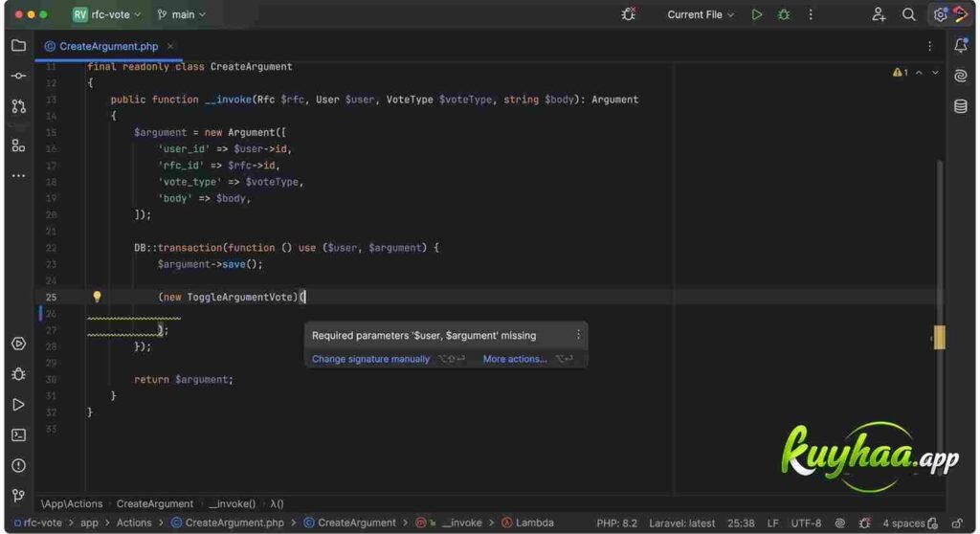
Task: Click the JetBrains toolbox colorful icon
Action: coord(961,13)
